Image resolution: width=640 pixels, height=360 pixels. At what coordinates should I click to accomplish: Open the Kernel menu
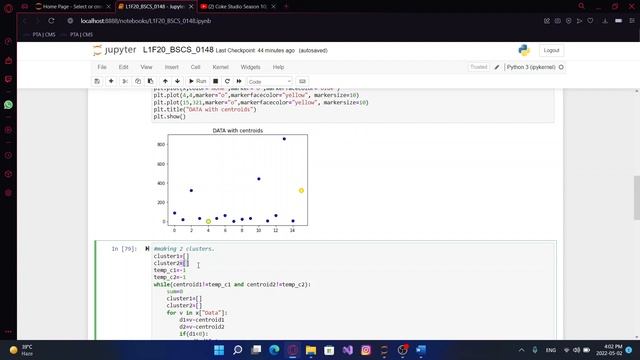[x=220, y=67]
